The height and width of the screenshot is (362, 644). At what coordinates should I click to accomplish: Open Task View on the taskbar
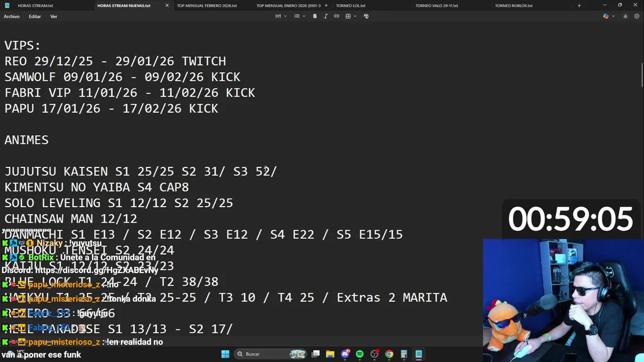[x=315, y=354]
